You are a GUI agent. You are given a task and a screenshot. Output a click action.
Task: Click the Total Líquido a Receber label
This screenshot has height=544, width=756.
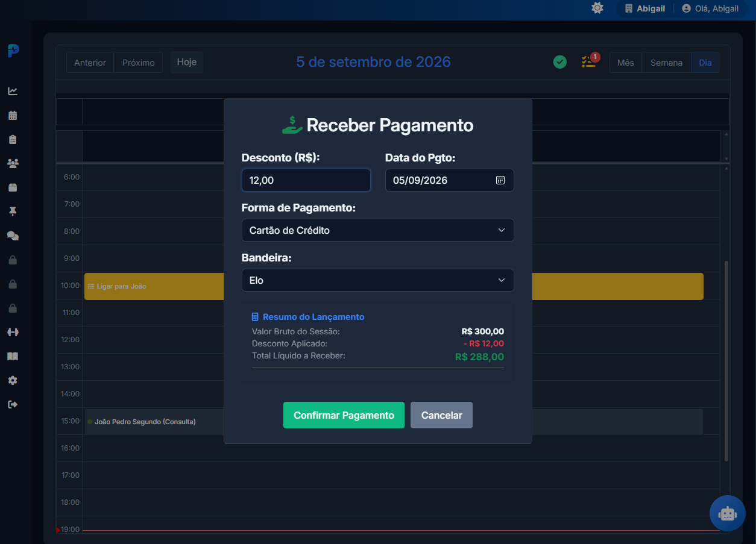(x=298, y=355)
